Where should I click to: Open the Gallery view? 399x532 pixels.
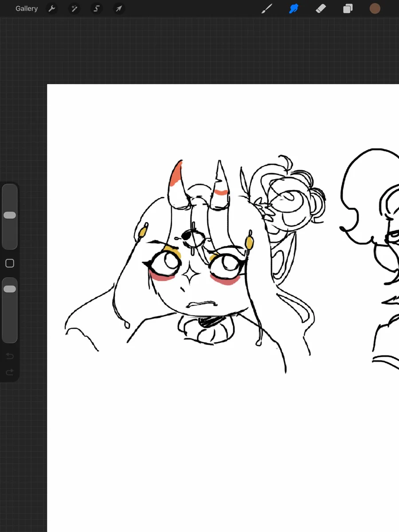27,8
